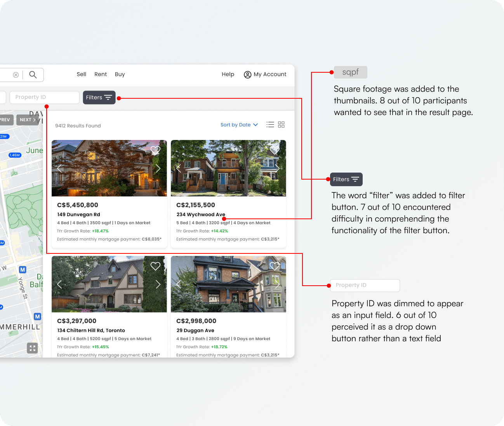Open the 234 Wychwood Ave listing photo
This screenshot has width=504, height=426.
click(228, 168)
